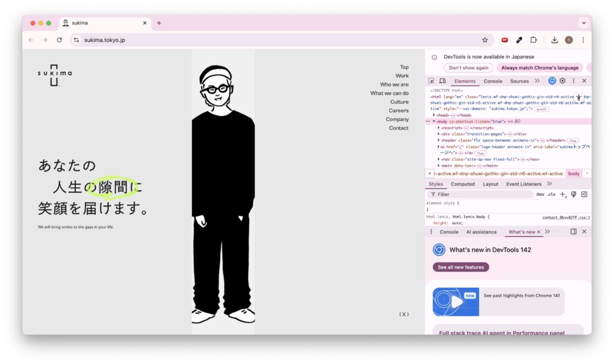Activate the DevTools inspect element picker
Screen dimensions: 614x364
click(x=431, y=81)
